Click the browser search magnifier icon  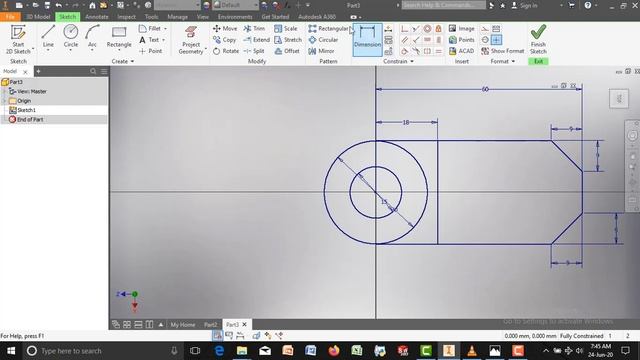(x=93, y=71)
